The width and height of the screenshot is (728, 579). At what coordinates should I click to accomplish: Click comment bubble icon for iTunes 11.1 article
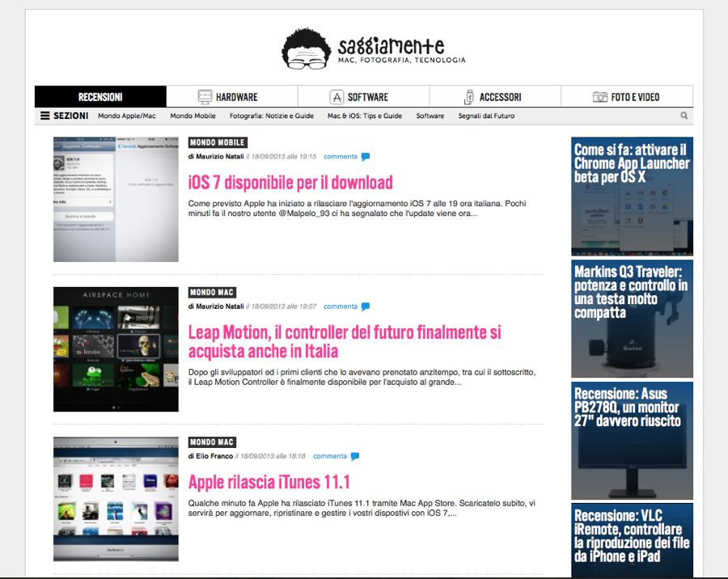355,456
